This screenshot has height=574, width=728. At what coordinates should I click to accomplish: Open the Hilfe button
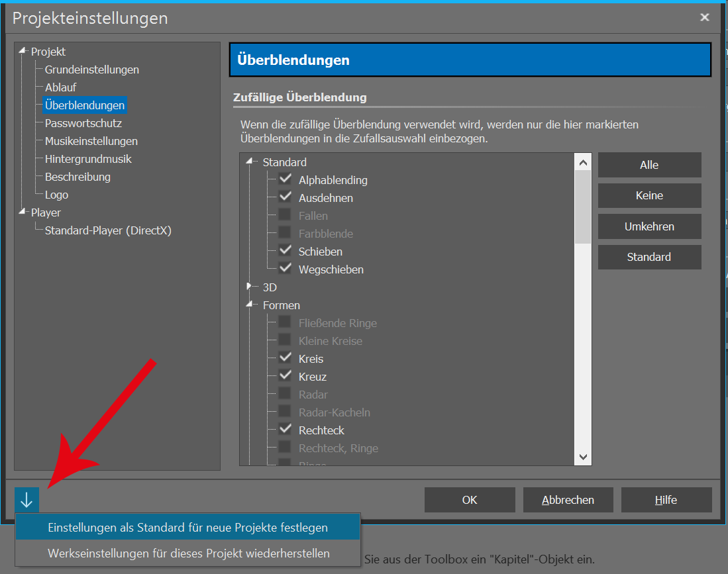666,500
